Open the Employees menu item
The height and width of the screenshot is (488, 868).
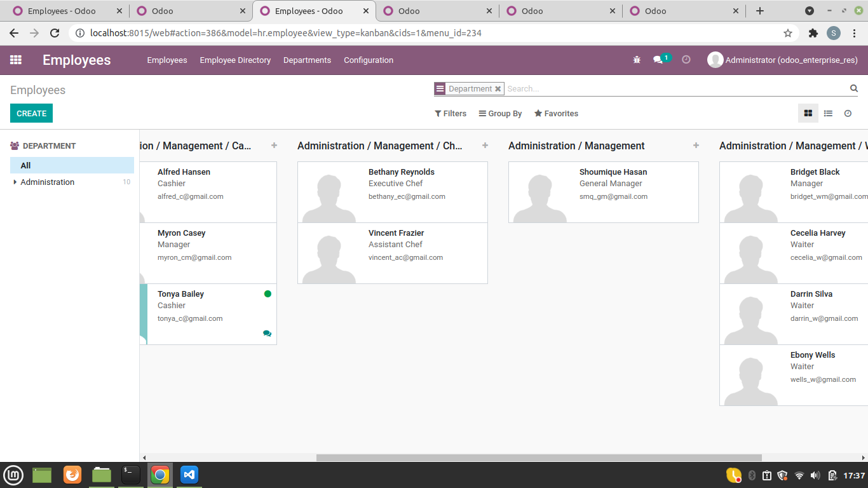coord(166,60)
